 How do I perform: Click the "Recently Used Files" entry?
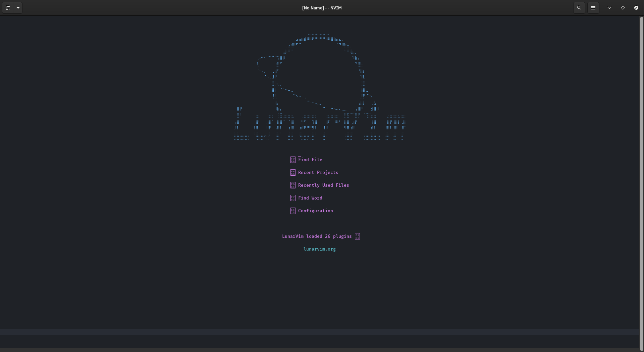point(323,185)
